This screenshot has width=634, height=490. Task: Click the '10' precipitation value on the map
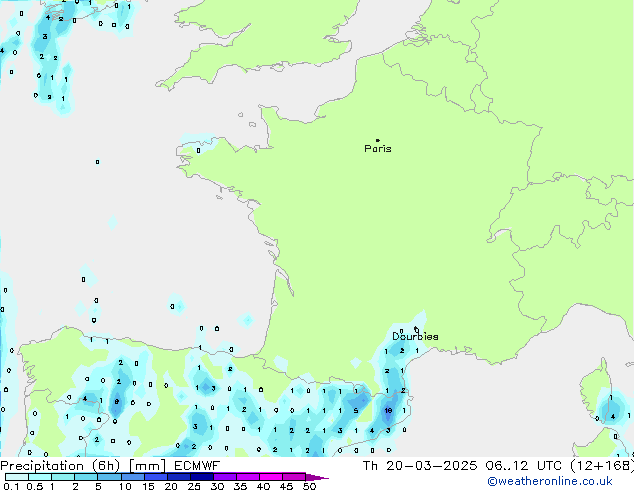[388, 410]
